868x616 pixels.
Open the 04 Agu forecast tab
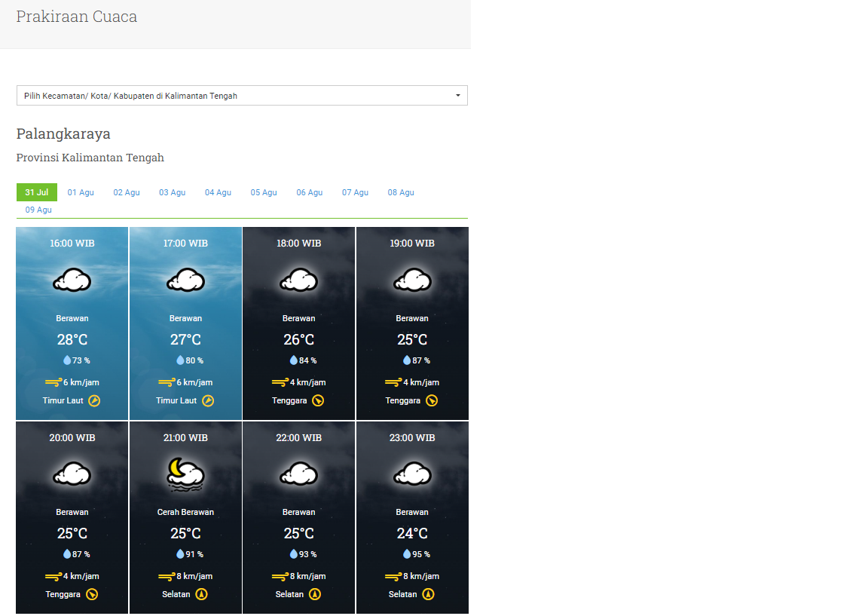[x=218, y=192]
